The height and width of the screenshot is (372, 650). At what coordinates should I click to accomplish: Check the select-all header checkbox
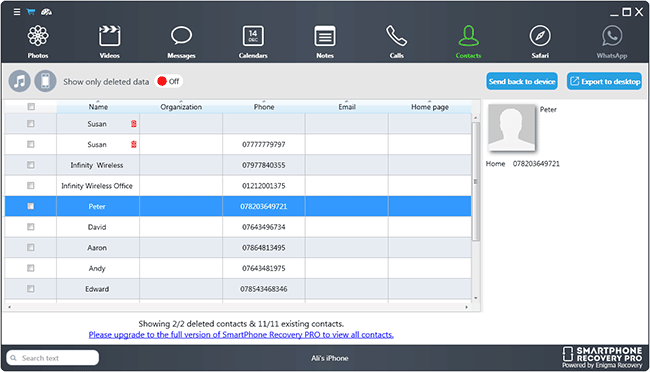[x=31, y=107]
